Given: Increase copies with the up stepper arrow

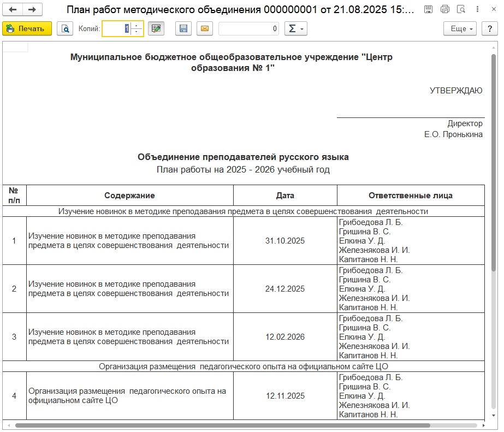Looking at the screenshot, I should coord(137,25).
